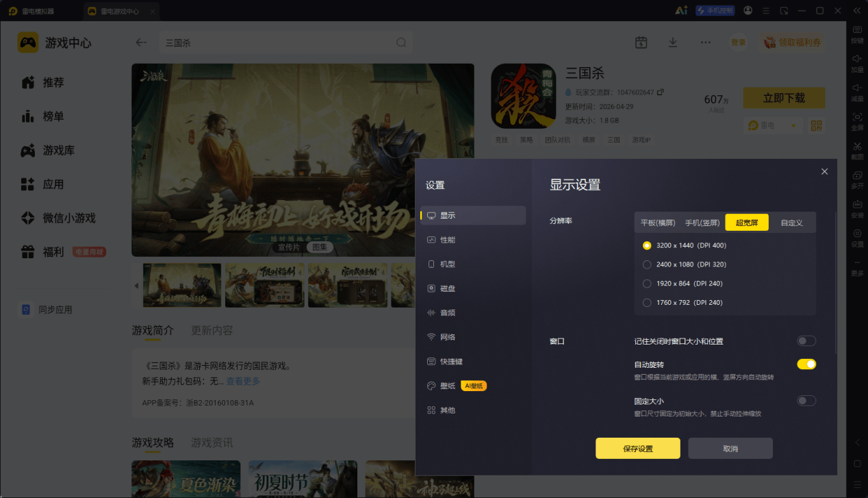Image resolution: width=868 pixels, height=498 pixels.
Task: Open the calendar check-in icon
Action: [x=641, y=42]
